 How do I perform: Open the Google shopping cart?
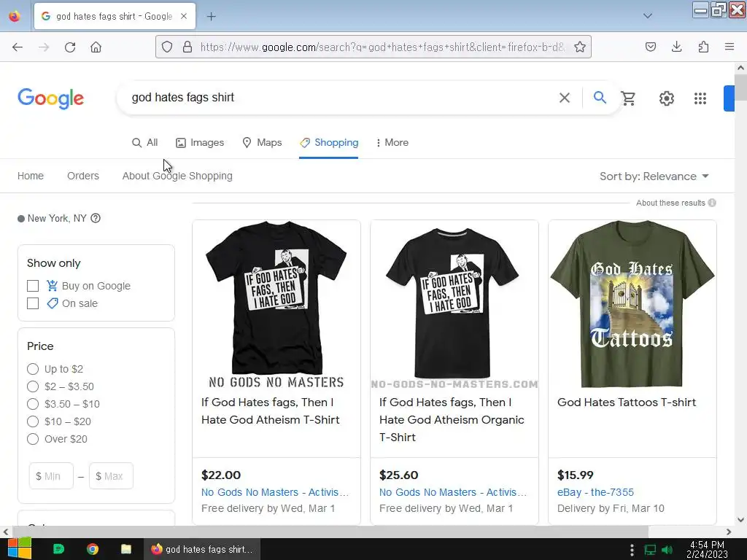coord(628,98)
